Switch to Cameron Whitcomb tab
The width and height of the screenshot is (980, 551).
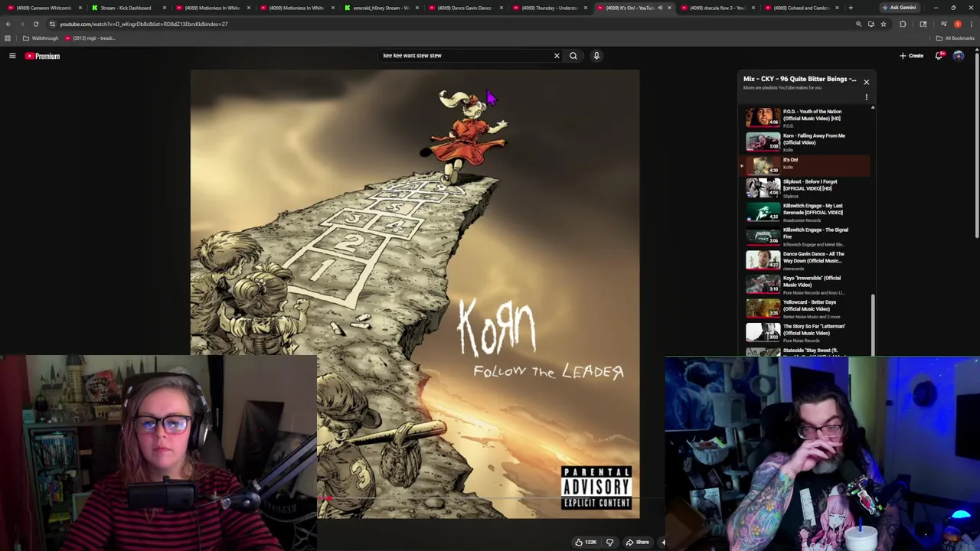tap(43, 8)
